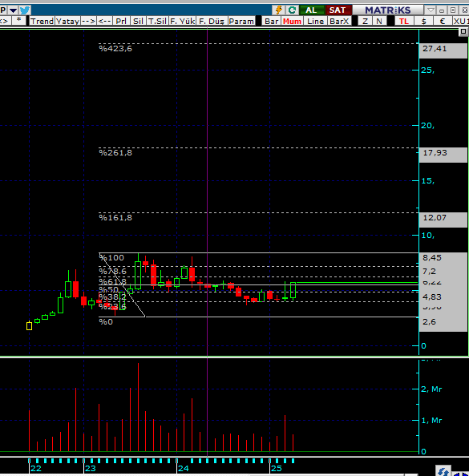
Task: Click the Twitter bird icon
Action: tap(25, 10)
